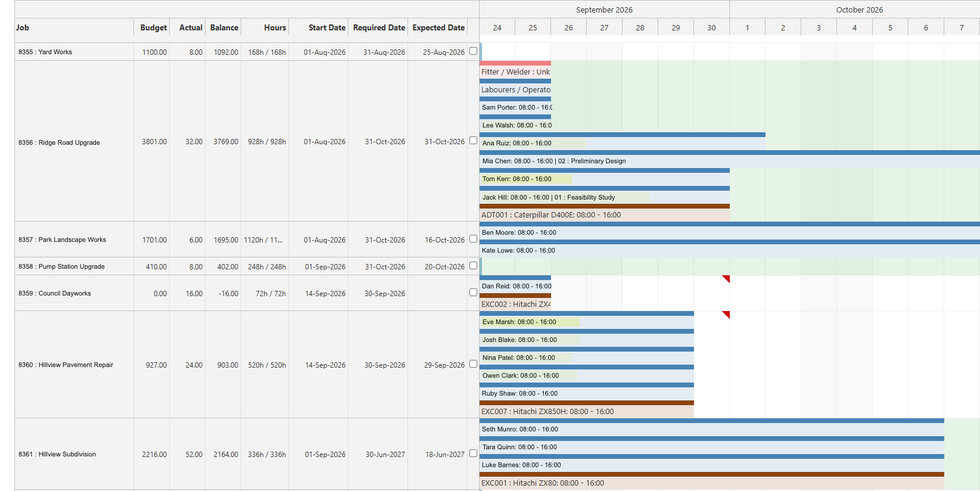Click Nina Patel's allocation bar

tap(587, 356)
